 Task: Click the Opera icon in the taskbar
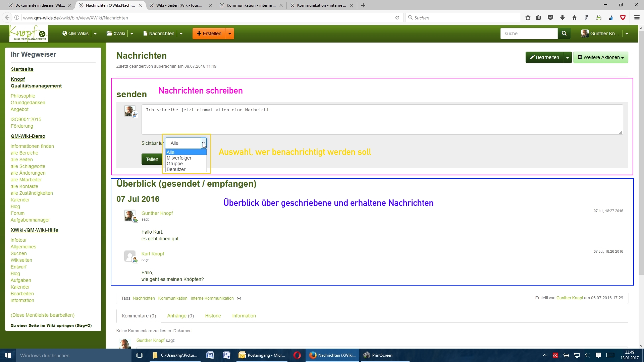click(297, 355)
